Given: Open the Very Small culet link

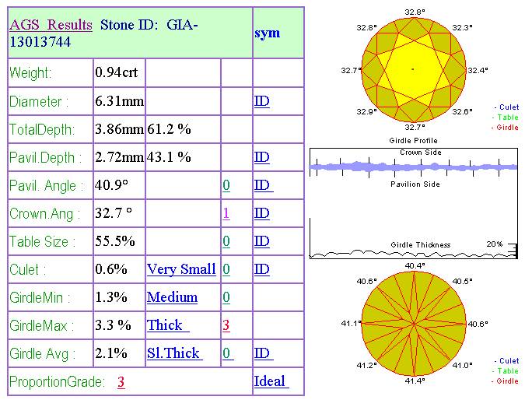Looking at the screenshot, I should click(181, 269).
